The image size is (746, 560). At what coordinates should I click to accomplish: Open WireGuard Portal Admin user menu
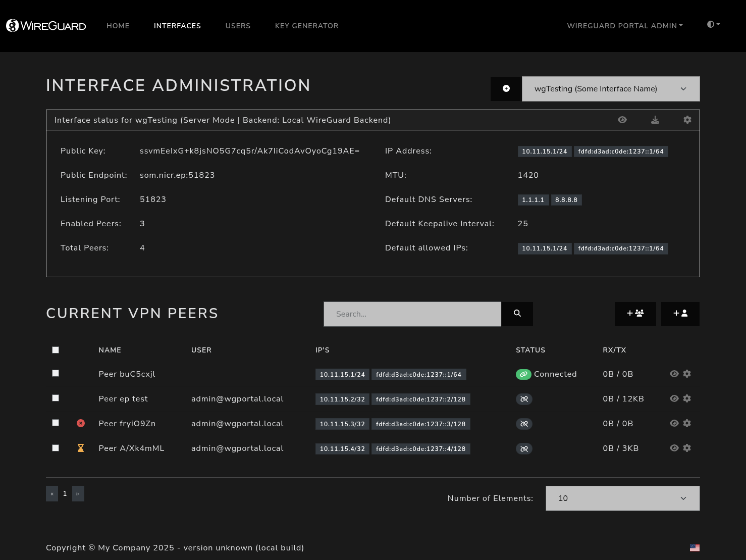coord(624,26)
